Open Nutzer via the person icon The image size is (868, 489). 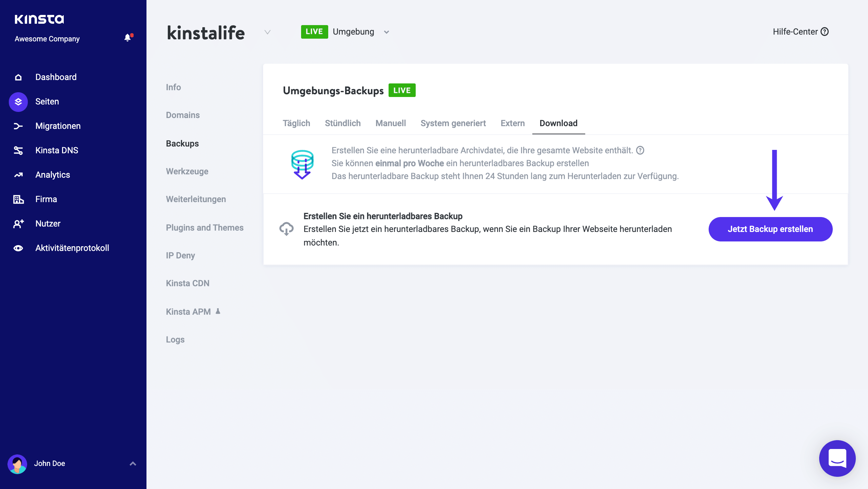pos(18,223)
